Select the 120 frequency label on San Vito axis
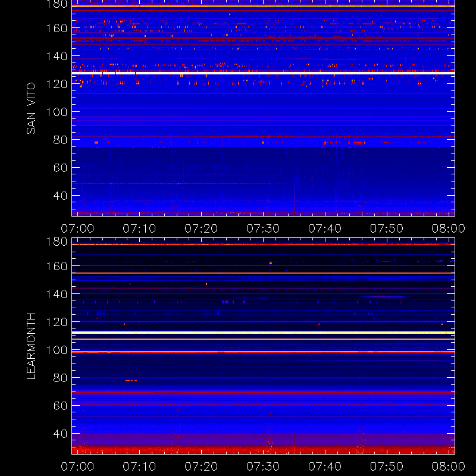The image size is (476, 476). 57,84
